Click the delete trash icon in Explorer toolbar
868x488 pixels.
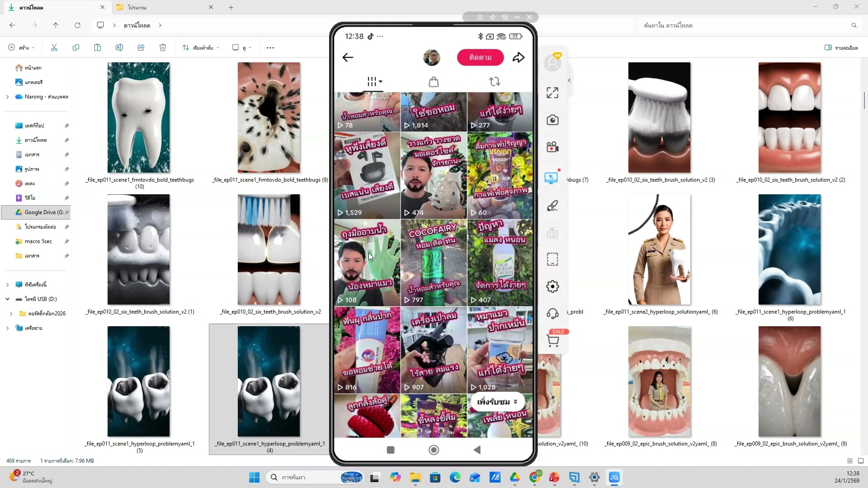(163, 48)
